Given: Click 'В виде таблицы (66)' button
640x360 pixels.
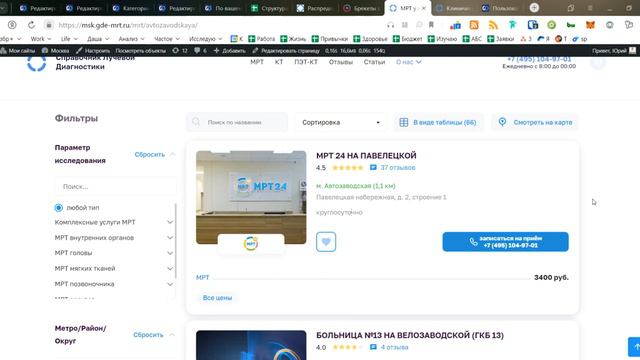Looking at the screenshot, I should (439, 122).
